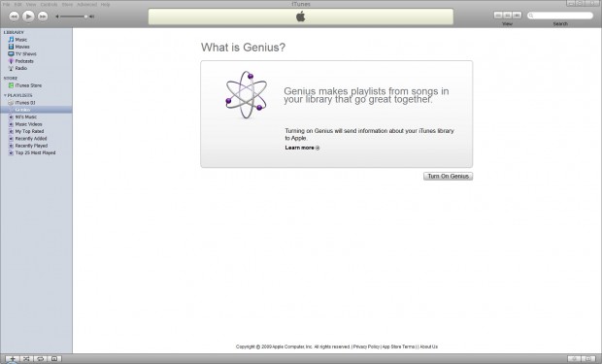Open the iTunes DJ playlist
The height and width of the screenshot is (364, 602).
25,103
